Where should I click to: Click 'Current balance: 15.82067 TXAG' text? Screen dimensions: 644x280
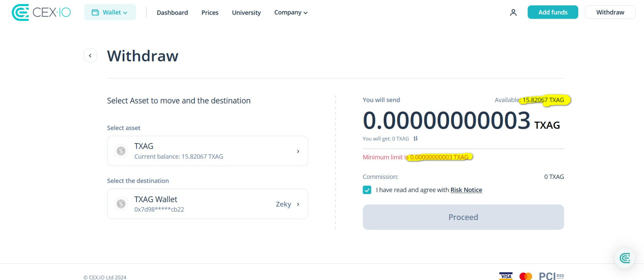click(x=179, y=157)
